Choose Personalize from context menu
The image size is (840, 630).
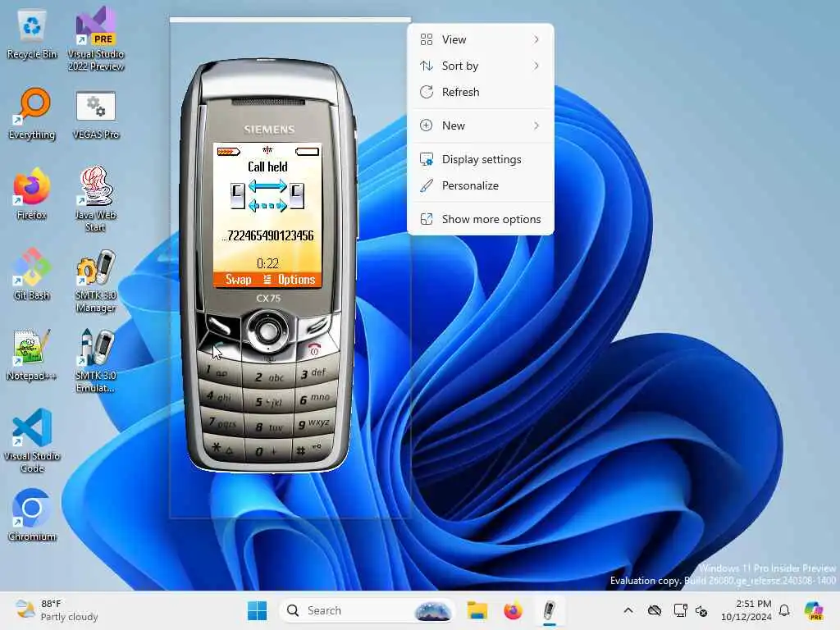click(x=480, y=186)
